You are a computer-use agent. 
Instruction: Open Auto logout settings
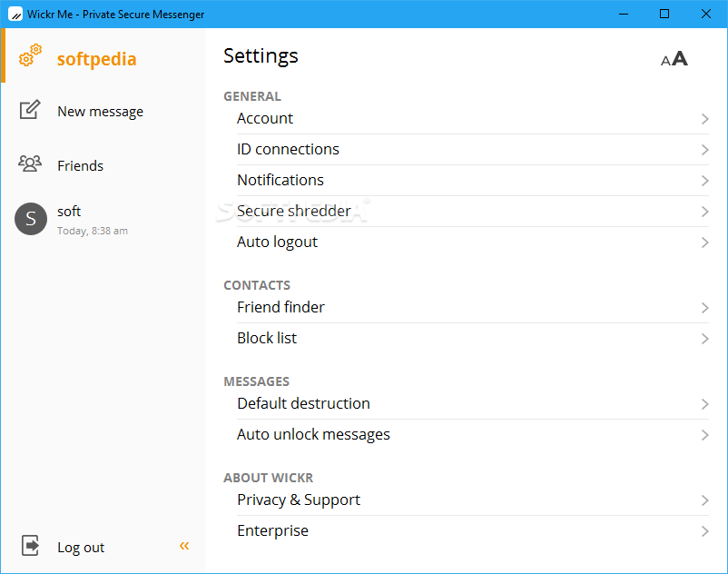(473, 242)
